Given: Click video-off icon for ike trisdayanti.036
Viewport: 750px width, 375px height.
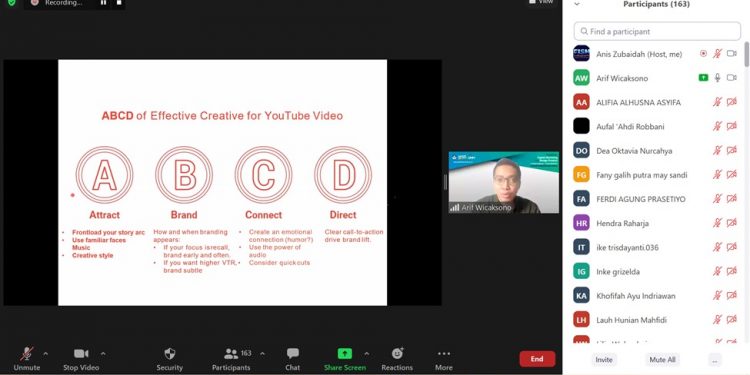Looking at the screenshot, I should point(732,247).
